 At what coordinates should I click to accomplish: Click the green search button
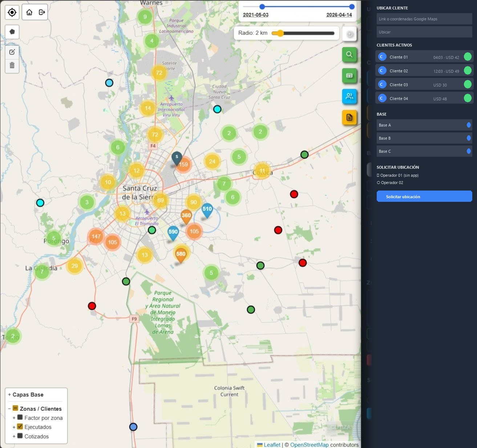349,55
